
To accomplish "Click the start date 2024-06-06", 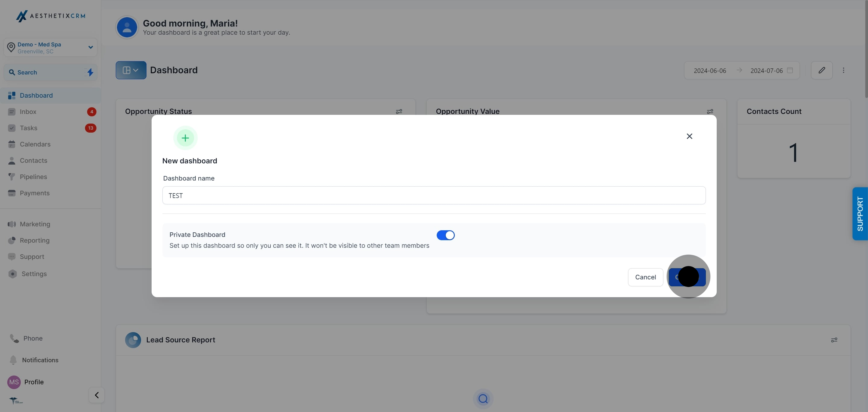I will (710, 71).
